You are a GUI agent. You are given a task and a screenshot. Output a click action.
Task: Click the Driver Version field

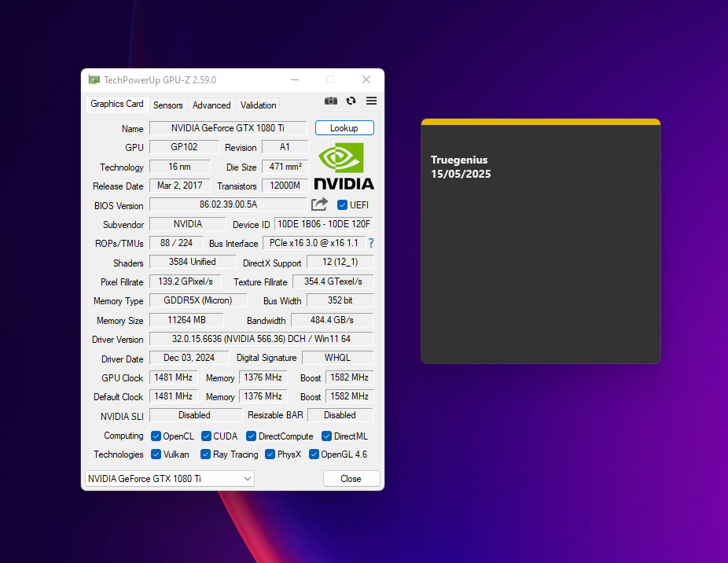pos(261,339)
